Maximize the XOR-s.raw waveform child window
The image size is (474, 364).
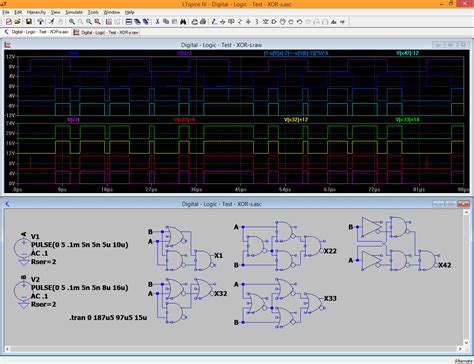point(451,45)
